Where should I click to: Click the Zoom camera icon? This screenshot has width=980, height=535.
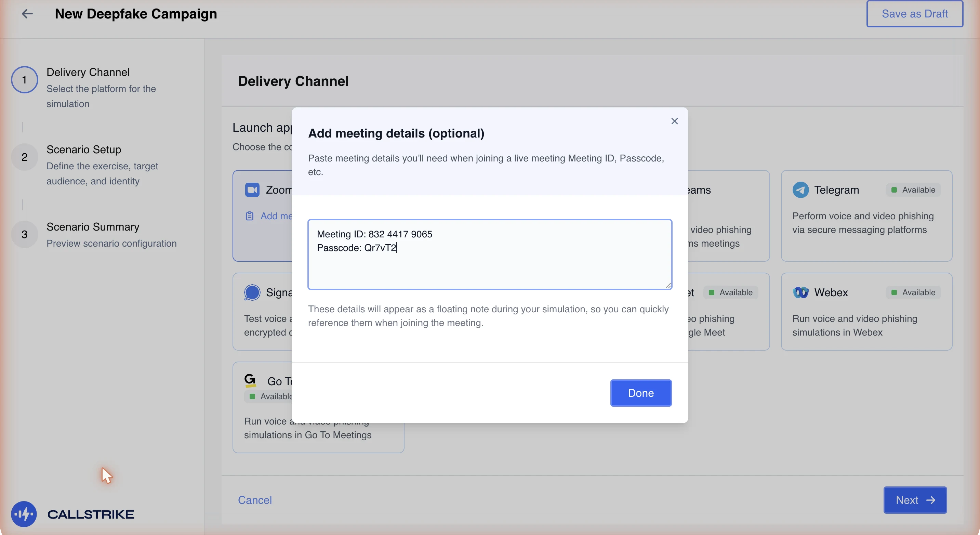pyautogui.click(x=252, y=190)
